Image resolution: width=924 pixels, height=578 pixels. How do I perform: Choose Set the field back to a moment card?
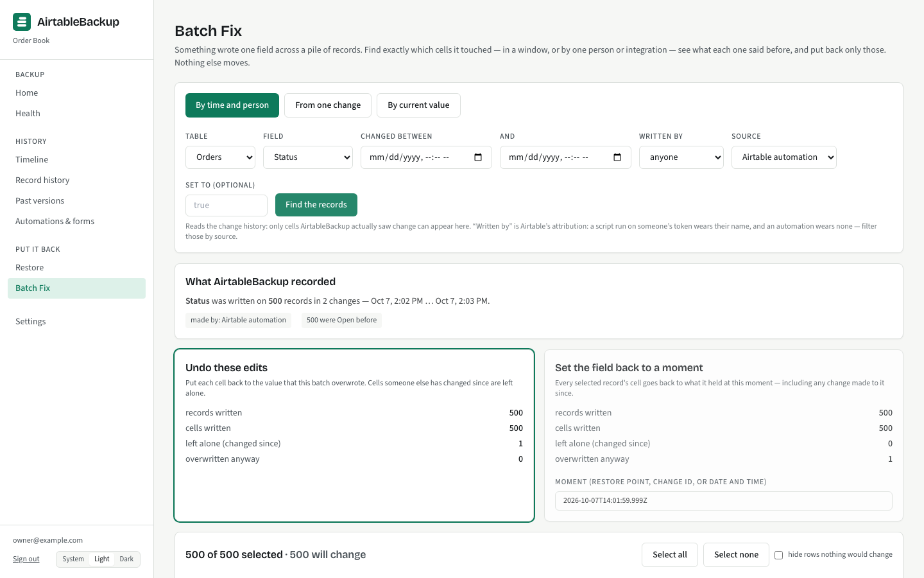coord(724,435)
